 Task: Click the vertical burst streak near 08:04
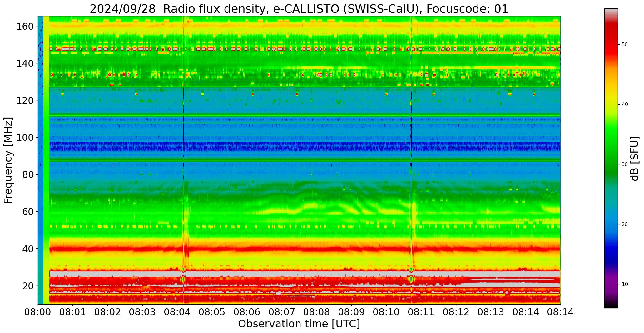pyautogui.click(x=184, y=160)
